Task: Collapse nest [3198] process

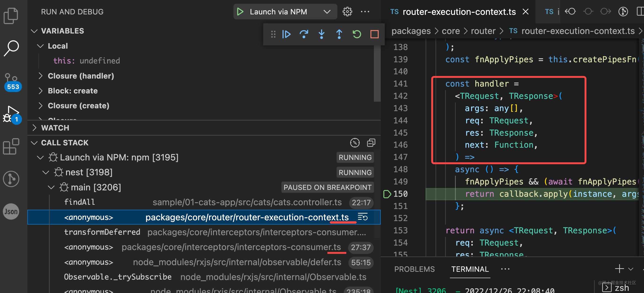Action: pos(46,172)
